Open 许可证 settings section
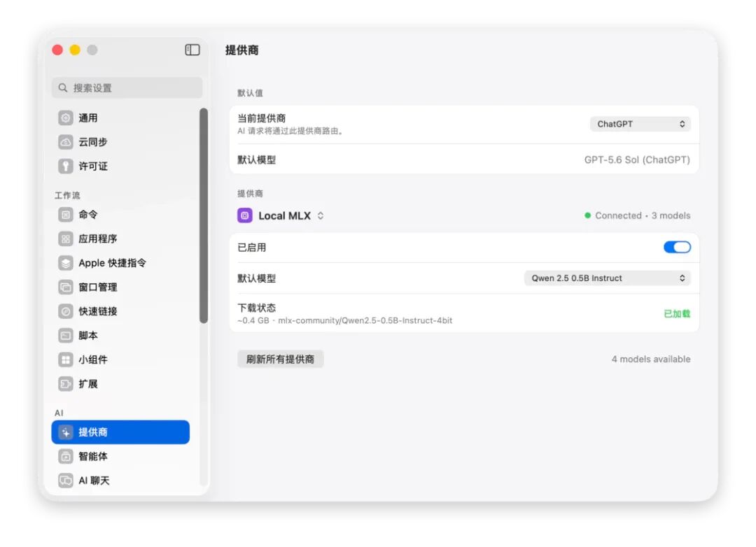This screenshot has height=547, width=756. point(120,166)
